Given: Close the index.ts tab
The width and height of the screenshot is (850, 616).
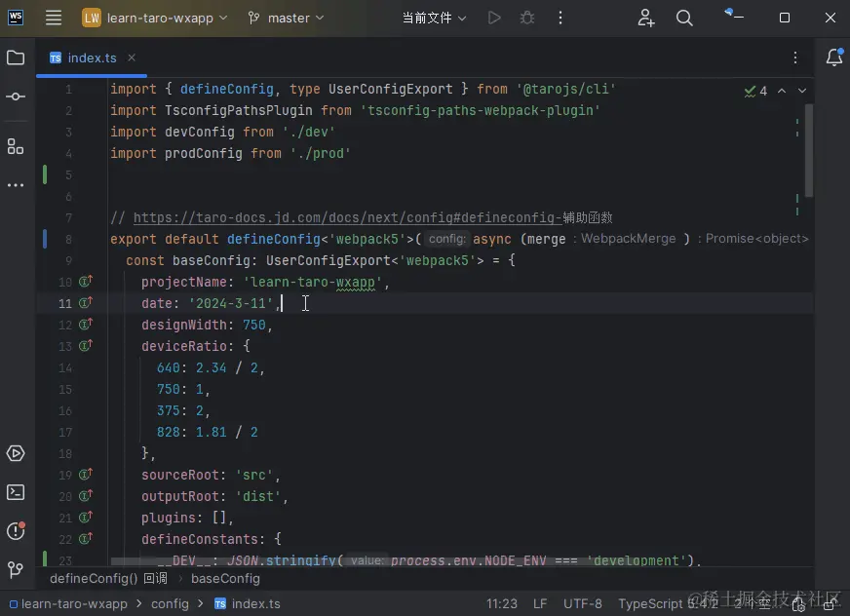Looking at the screenshot, I should pos(132,58).
